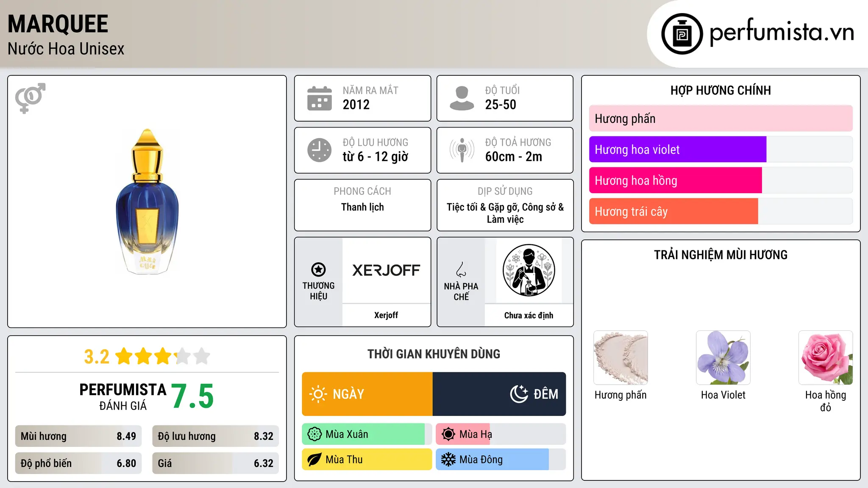Open the perfumista.vn site name

[x=782, y=31]
